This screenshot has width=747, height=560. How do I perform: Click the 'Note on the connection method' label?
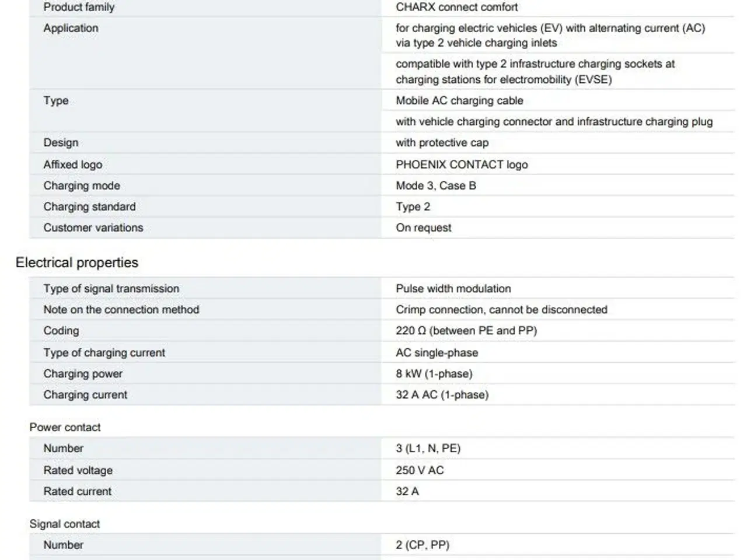click(x=121, y=309)
